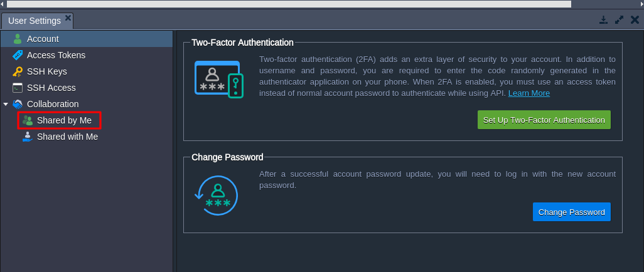Click the Shared with Me icon
Viewport: 644px width, 272px height.
coord(28,137)
